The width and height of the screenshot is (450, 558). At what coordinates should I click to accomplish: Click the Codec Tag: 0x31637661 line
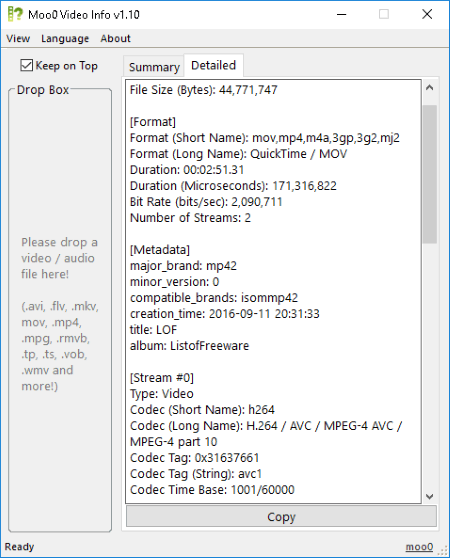pos(195,458)
